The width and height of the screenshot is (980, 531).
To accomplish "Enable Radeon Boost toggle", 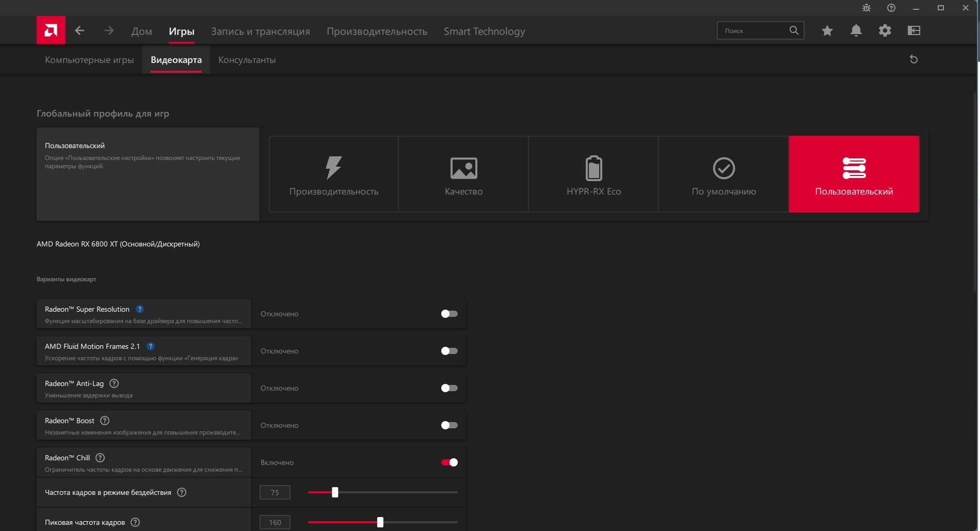I will coord(449,425).
